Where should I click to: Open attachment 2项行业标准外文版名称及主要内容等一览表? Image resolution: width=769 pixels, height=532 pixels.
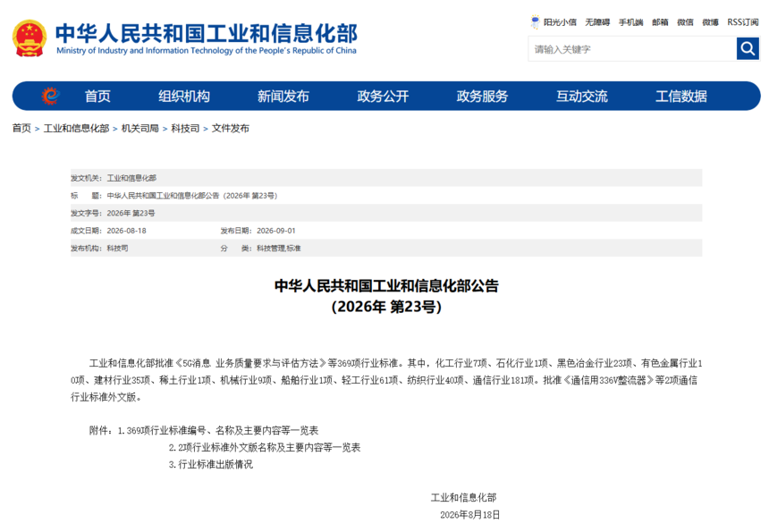[x=265, y=448]
